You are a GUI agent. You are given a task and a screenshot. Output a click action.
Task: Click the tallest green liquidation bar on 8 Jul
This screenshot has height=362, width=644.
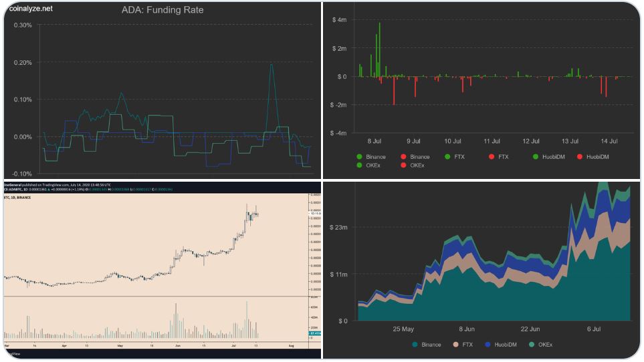coord(379,49)
